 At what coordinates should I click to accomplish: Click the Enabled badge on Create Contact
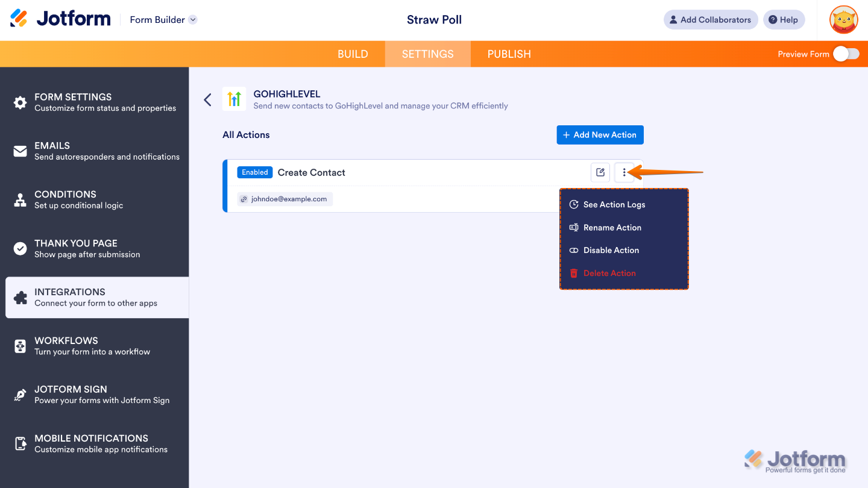pos(254,172)
